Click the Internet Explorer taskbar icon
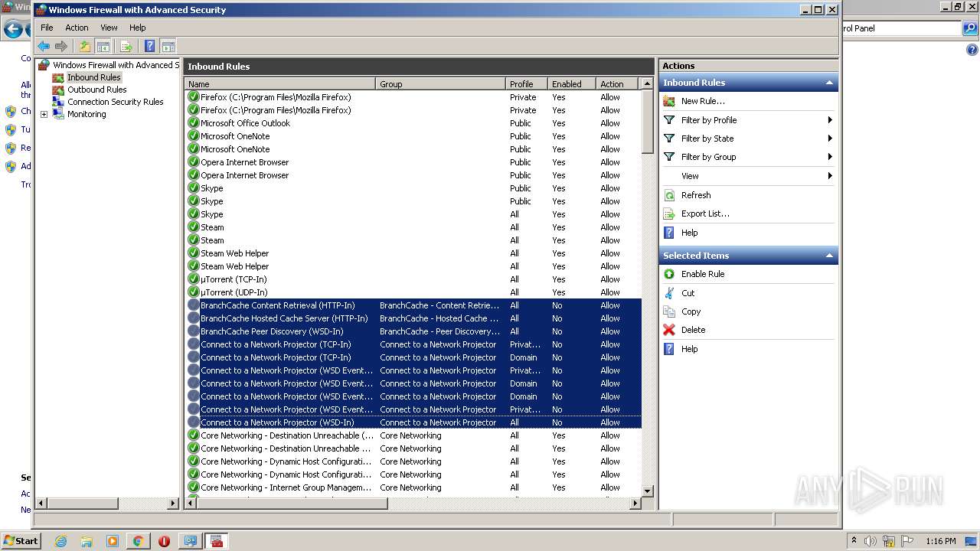980x551 pixels. [x=60, y=541]
